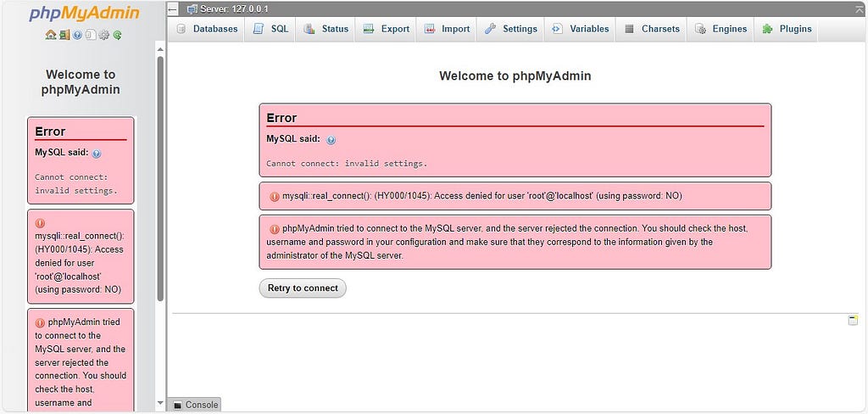Screen dimensions: 868x414
Task: Click sidebar 'Cannot connect: invalid settings.' text
Action: 76,184
